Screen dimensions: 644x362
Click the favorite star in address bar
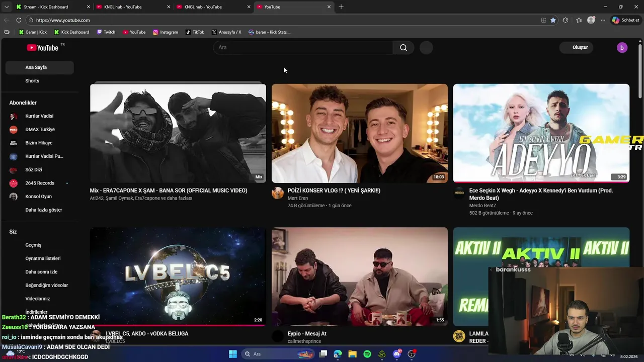[x=553, y=20]
